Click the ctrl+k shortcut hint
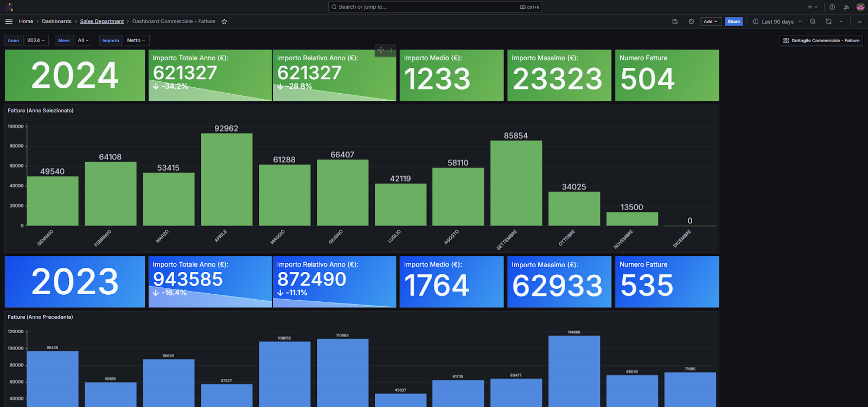 click(x=530, y=7)
